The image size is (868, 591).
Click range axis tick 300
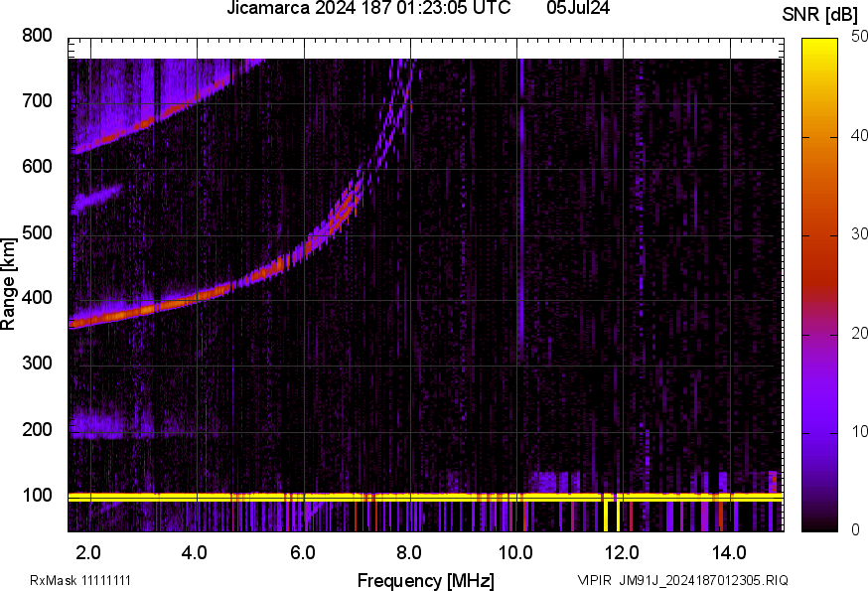point(37,363)
